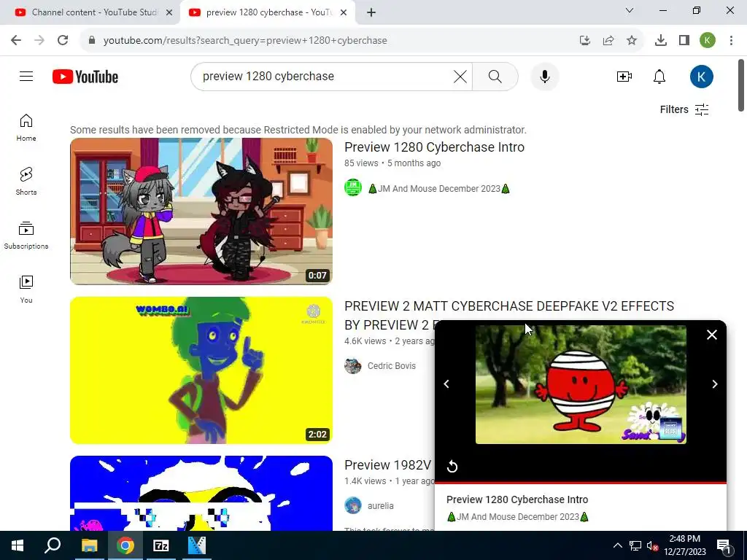
Task: Open the first result's Gacha thumbnail
Action: pyautogui.click(x=201, y=211)
